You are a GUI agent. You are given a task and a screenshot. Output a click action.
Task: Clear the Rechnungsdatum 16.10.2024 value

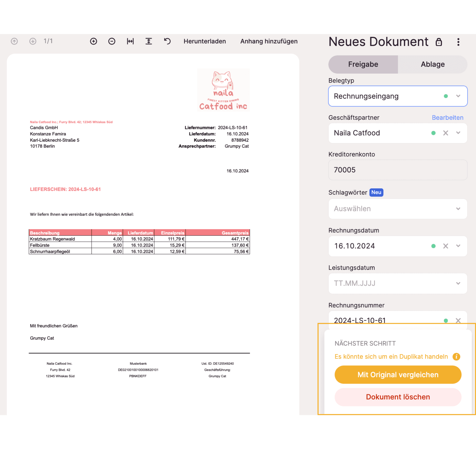pyautogui.click(x=445, y=246)
